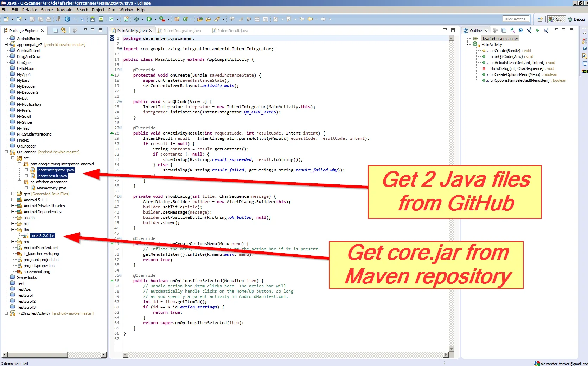Toggle Skip All Breakpoints in toolbar
The height and width of the screenshot is (366, 588).
[x=82, y=19]
